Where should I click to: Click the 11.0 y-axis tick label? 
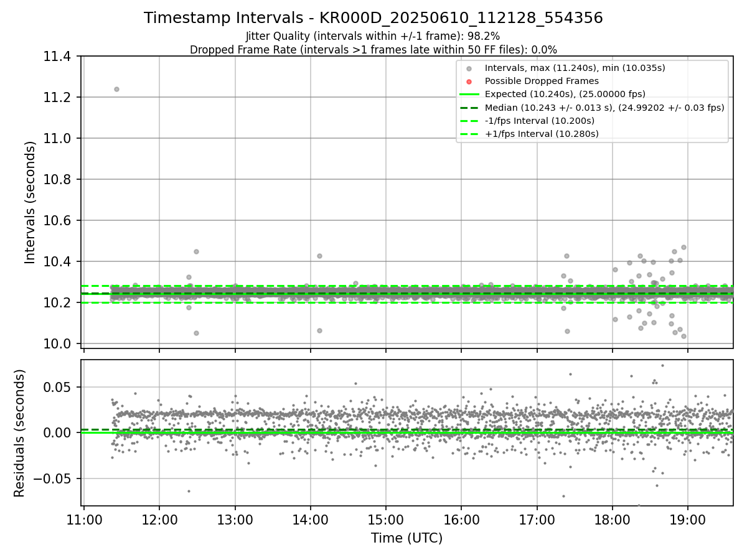click(58, 139)
